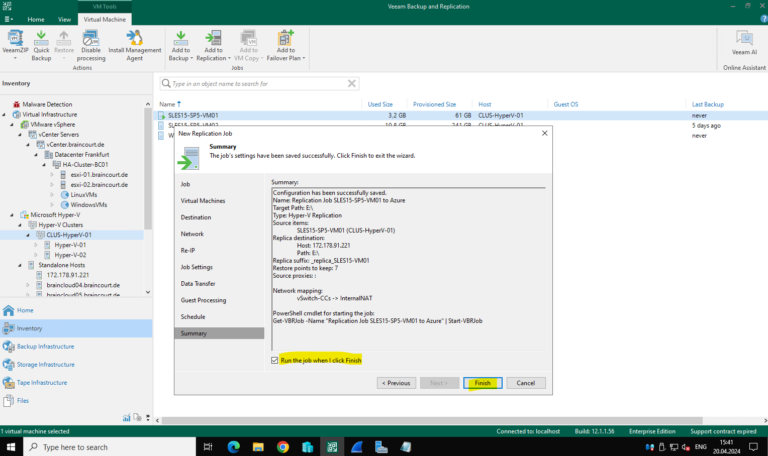Open Google Chrome from taskbar
The width and height of the screenshot is (768, 456).
(283, 447)
